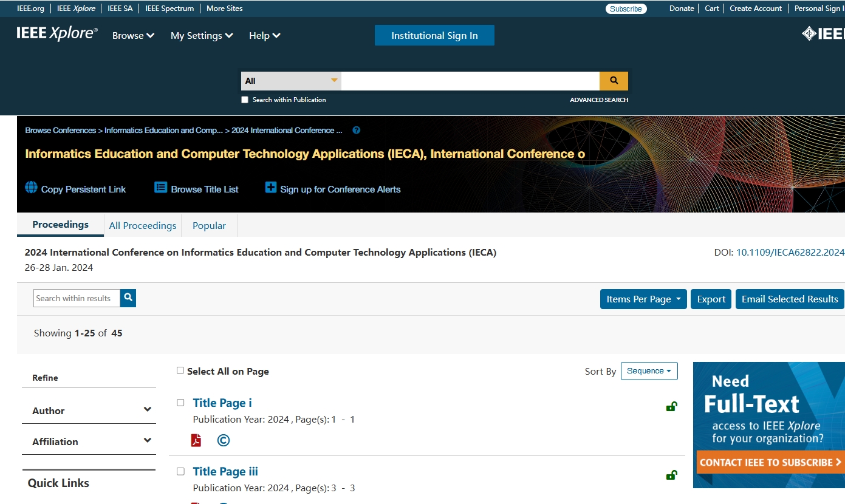Open the IEEE.org top link
Image resolution: width=845 pixels, height=504 pixels.
click(x=30, y=9)
